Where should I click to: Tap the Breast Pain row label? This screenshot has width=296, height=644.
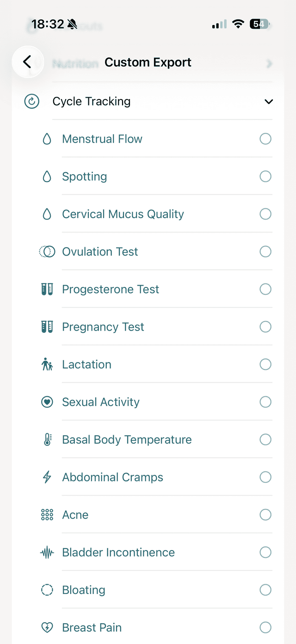[x=92, y=627]
